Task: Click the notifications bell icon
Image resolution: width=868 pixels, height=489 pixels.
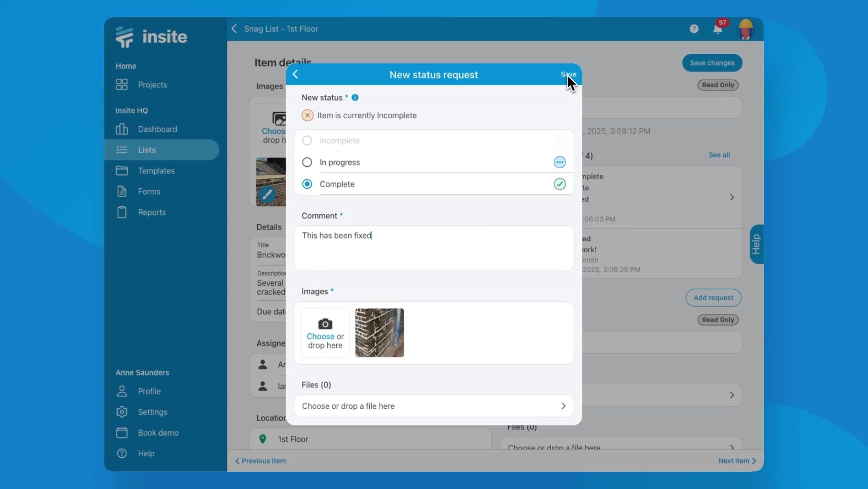Action: tap(717, 29)
